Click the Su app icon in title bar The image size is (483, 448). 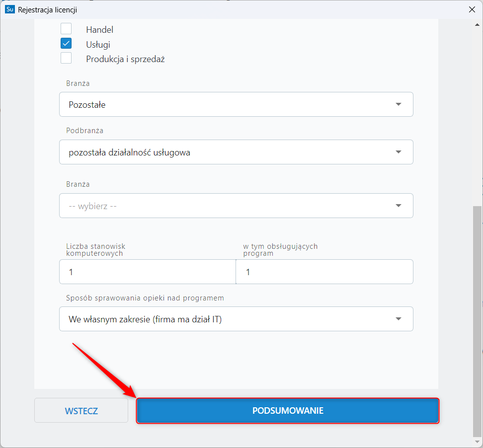(x=9, y=9)
